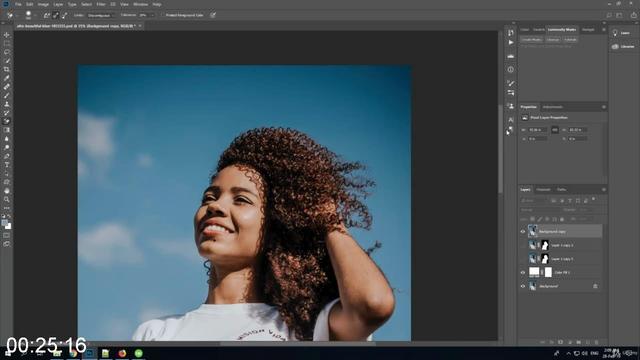The width and height of the screenshot is (640, 360).
Task: Select the Clone Stamp tool
Action: click(x=7, y=104)
